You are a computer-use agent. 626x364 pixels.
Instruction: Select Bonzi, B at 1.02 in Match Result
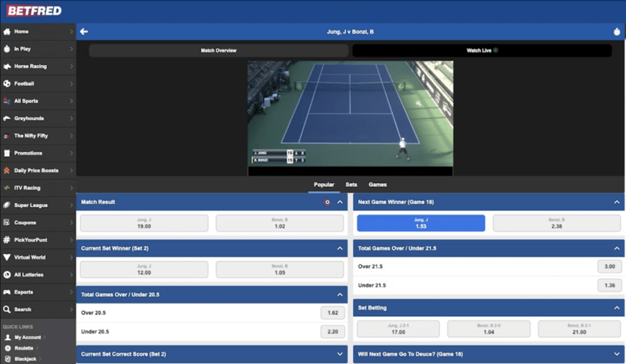[280, 224]
